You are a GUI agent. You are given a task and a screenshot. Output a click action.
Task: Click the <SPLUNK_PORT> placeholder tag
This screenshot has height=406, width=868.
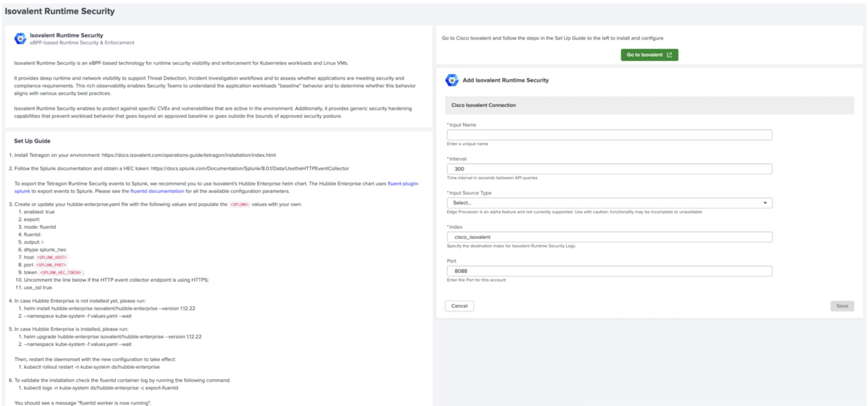point(51,265)
